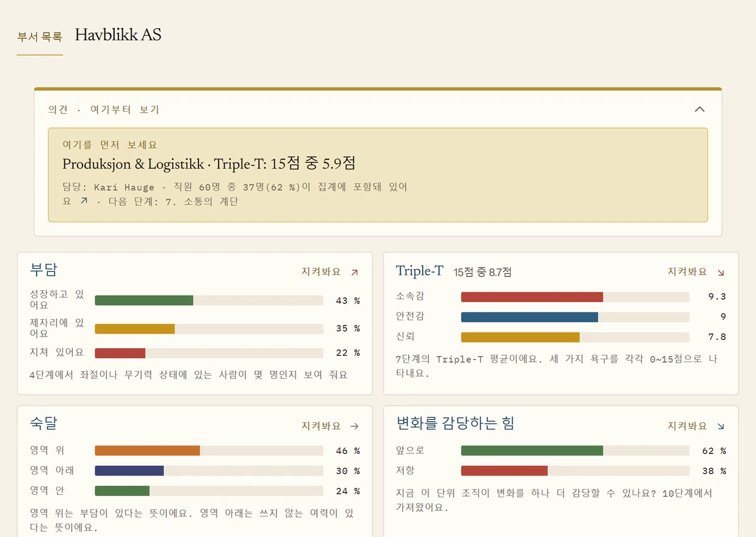The height and width of the screenshot is (537, 756).
Task: Click the 7.8 value for 신뢰
Action: tap(717, 337)
